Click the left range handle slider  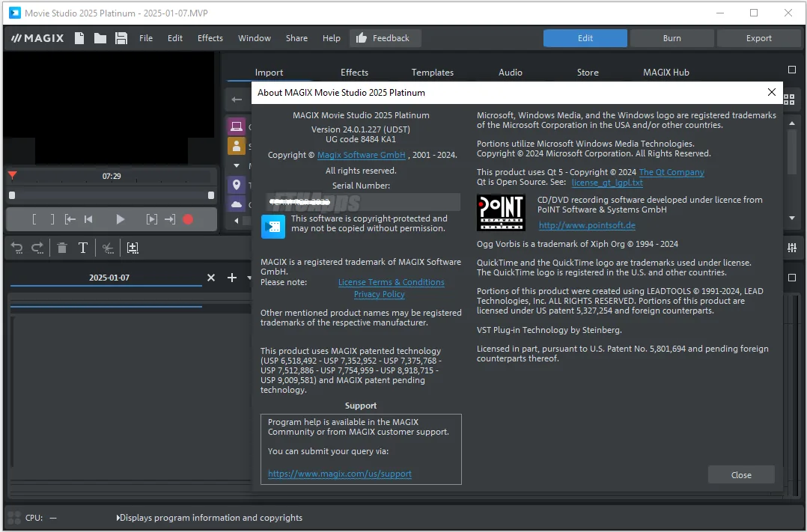[12, 195]
